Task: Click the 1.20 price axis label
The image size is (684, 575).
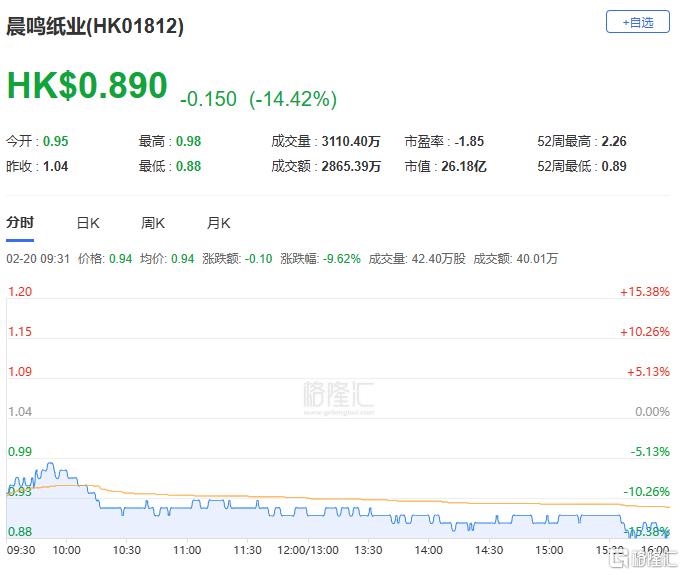Action: [x=20, y=291]
